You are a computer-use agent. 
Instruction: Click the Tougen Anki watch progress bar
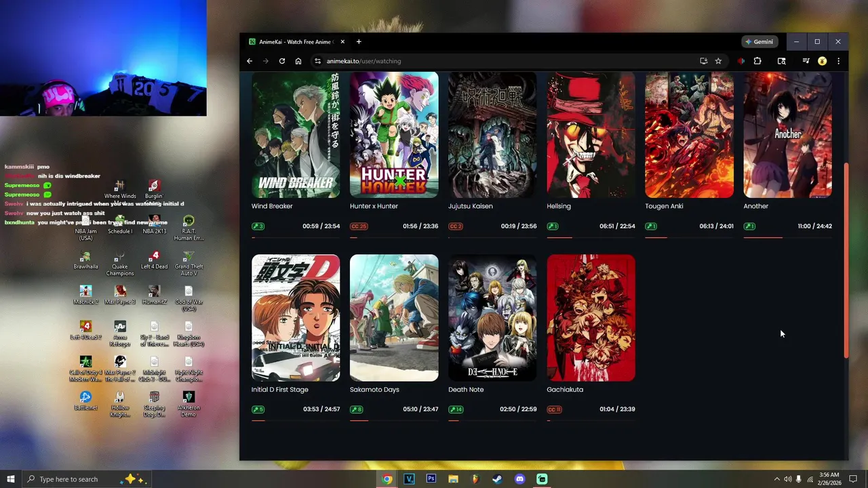click(x=689, y=237)
